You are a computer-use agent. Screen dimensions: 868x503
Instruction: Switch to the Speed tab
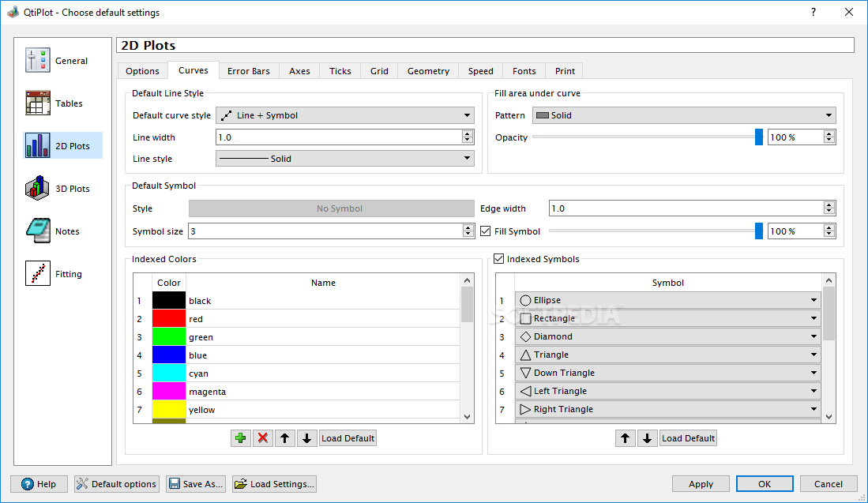pos(480,71)
